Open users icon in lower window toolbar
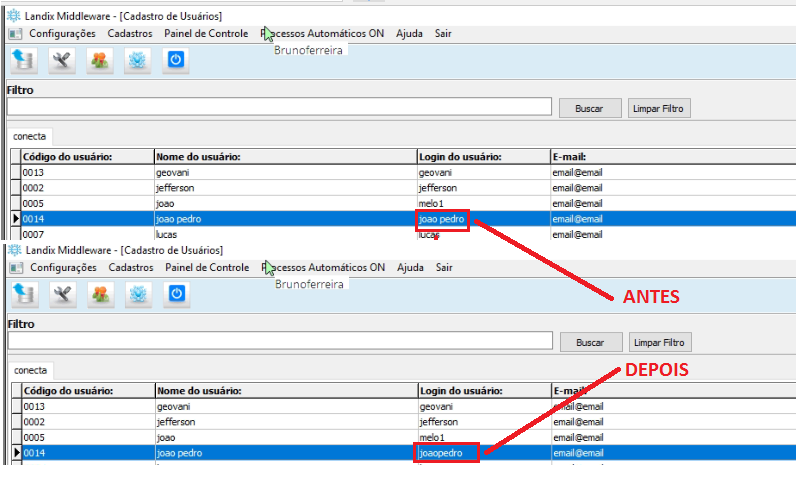This screenshot has height=480, width=796. 101,294
